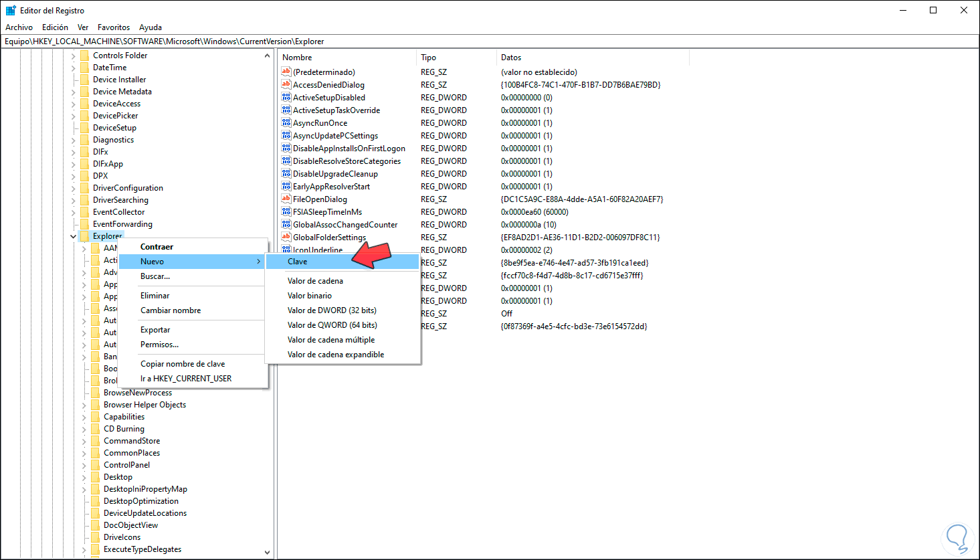
Task: Click the string icon beside FileOpenDialog
Action: pos(286,199)
